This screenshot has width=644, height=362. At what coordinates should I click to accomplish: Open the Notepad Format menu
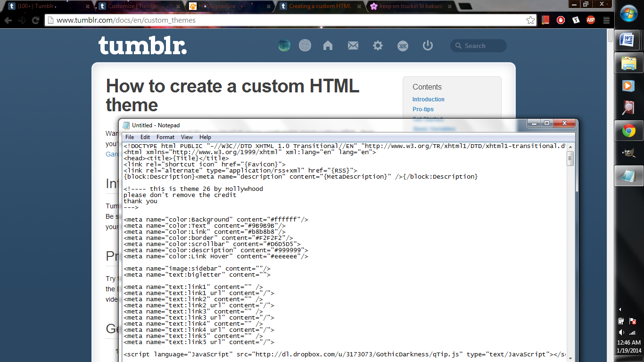(x=165, y=137)
